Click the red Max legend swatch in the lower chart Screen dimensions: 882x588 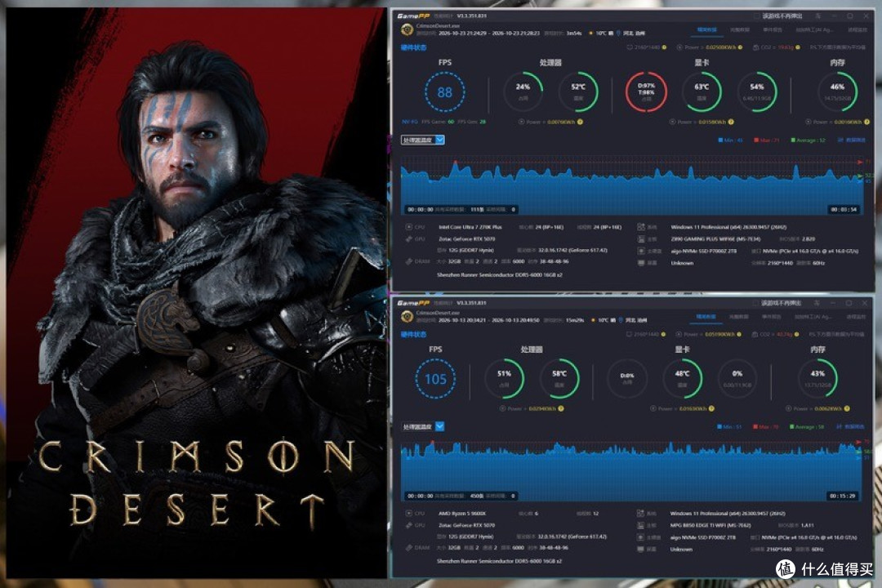[755, 427]
